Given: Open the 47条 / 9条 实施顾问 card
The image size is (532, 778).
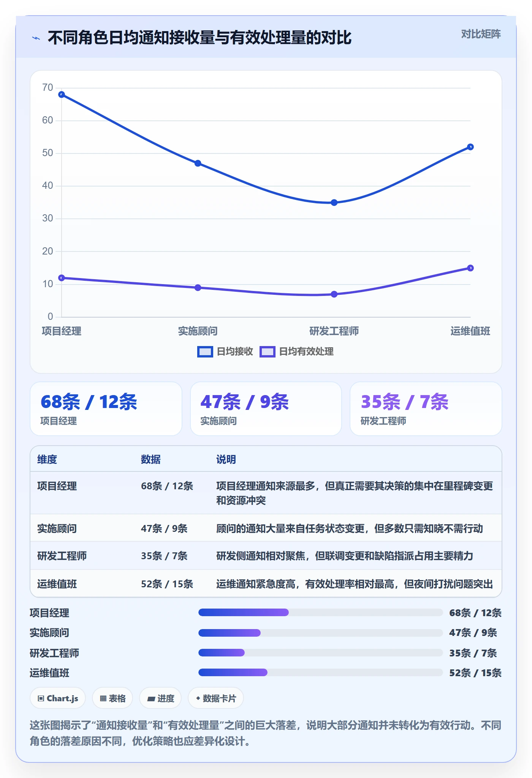Looking at the screenshot, I should pyautogui.click(x=266, y=409).
